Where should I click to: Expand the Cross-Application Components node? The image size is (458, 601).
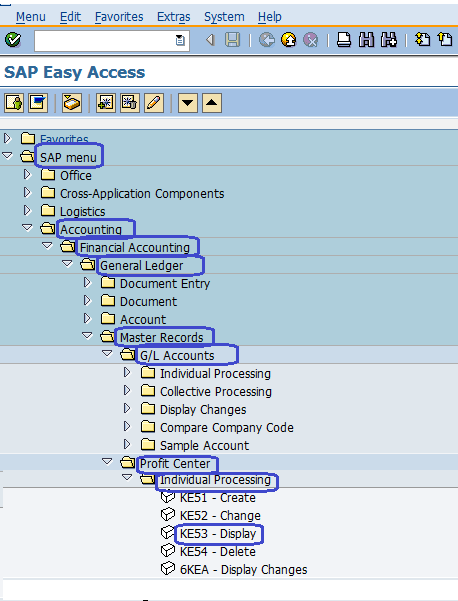pos(27,192)
